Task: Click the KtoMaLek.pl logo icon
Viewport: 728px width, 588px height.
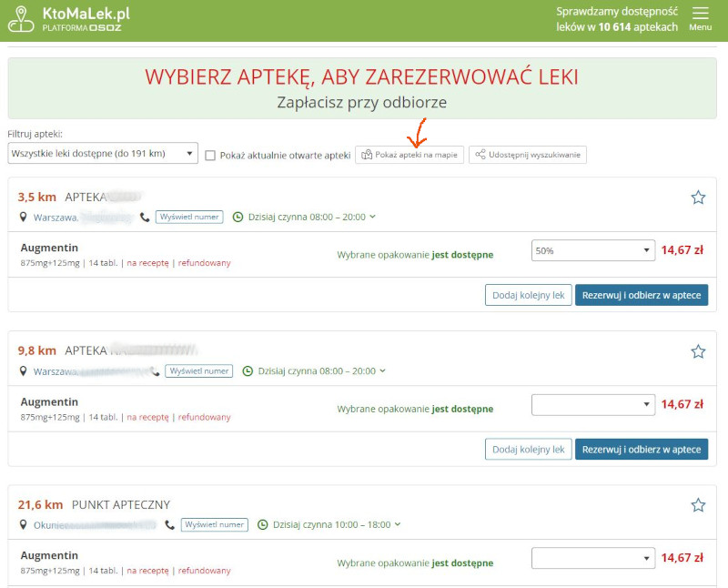Action: 22,19
